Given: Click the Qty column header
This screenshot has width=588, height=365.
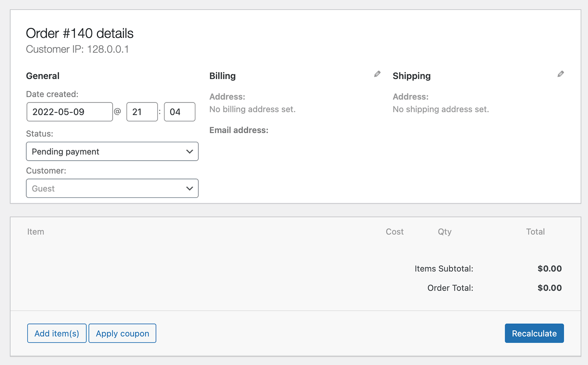Looking at the screenshot, I should 444,231.
